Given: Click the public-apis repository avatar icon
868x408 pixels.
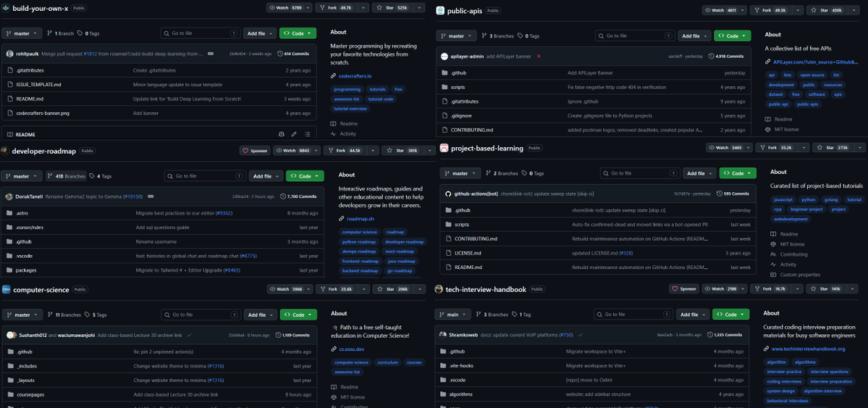Looking at the screenshot, I should pyautogui.click(x=440, y=11).
